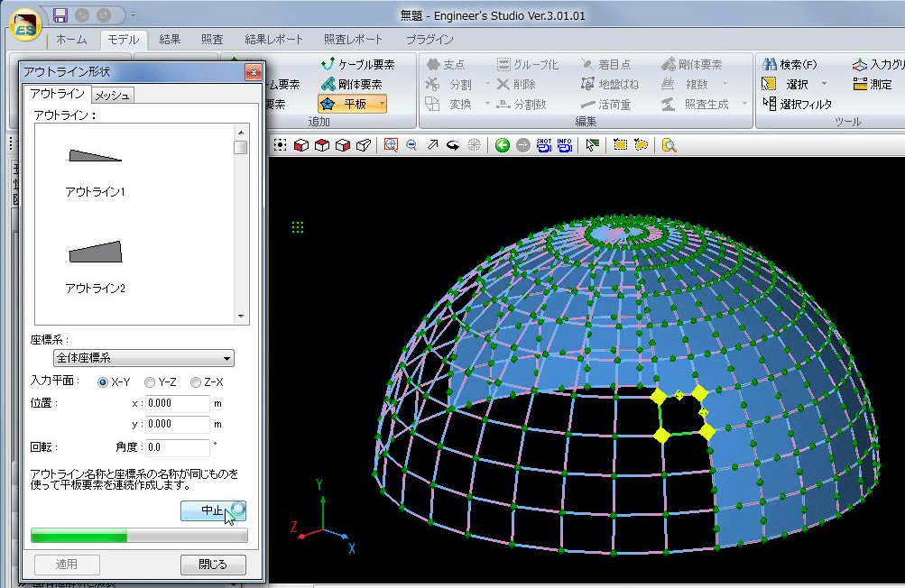Click the ES application logo button

24,25
